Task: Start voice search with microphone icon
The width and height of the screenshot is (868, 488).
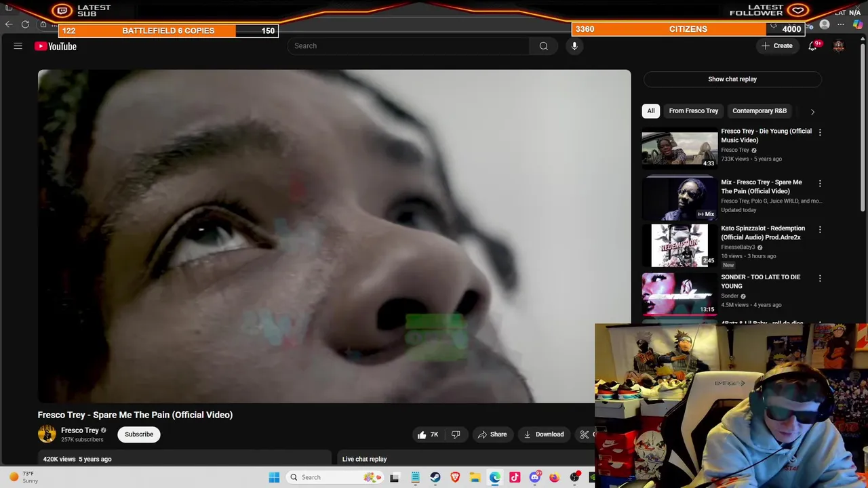Action: [574, 46]
